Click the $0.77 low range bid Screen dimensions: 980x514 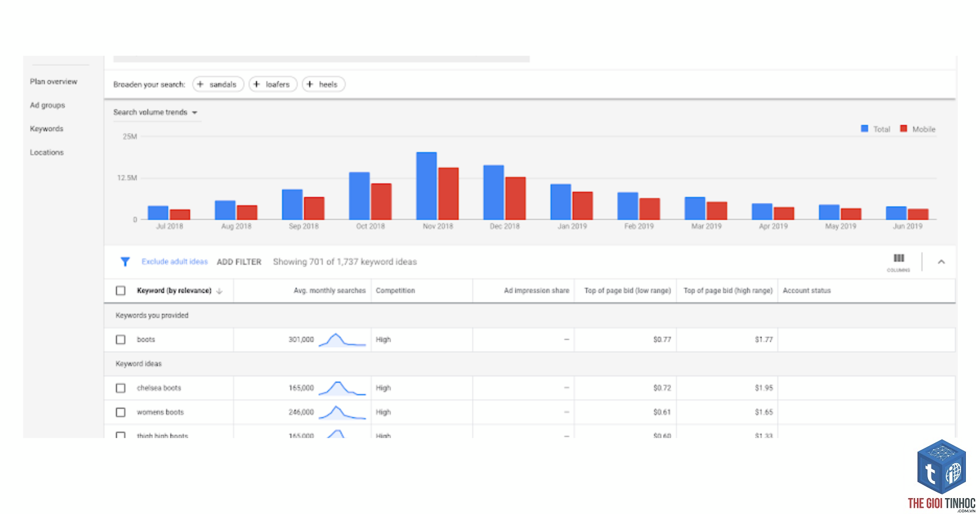coord(662,340)
